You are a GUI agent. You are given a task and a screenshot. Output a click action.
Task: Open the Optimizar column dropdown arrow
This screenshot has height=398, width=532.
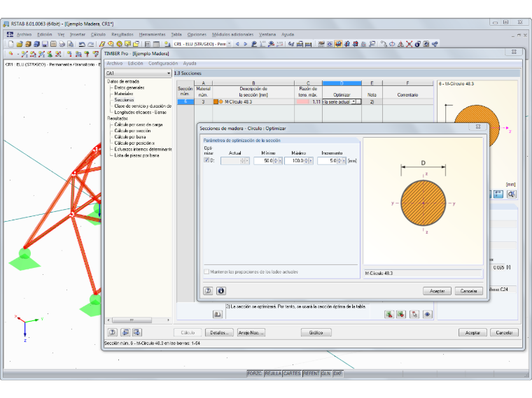(x=353, y=101)
